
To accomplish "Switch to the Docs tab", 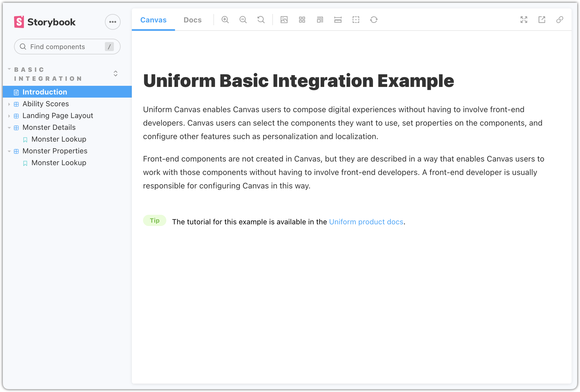I will pyautogui.click(x=192, y=20).
